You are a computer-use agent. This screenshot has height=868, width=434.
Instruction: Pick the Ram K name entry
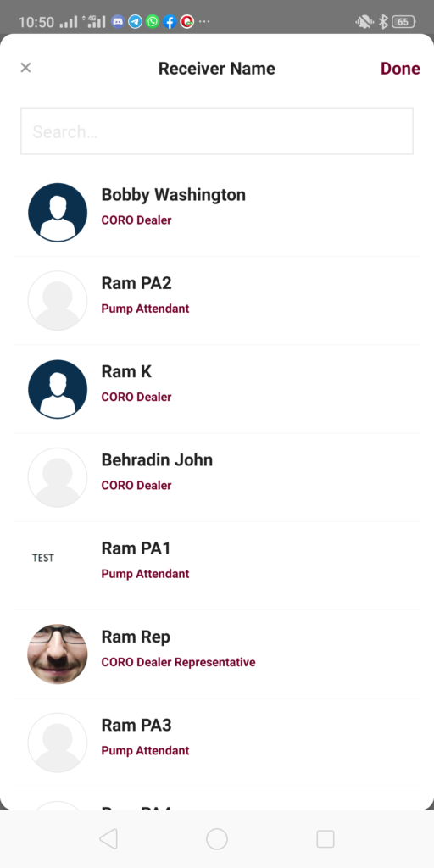126,371
